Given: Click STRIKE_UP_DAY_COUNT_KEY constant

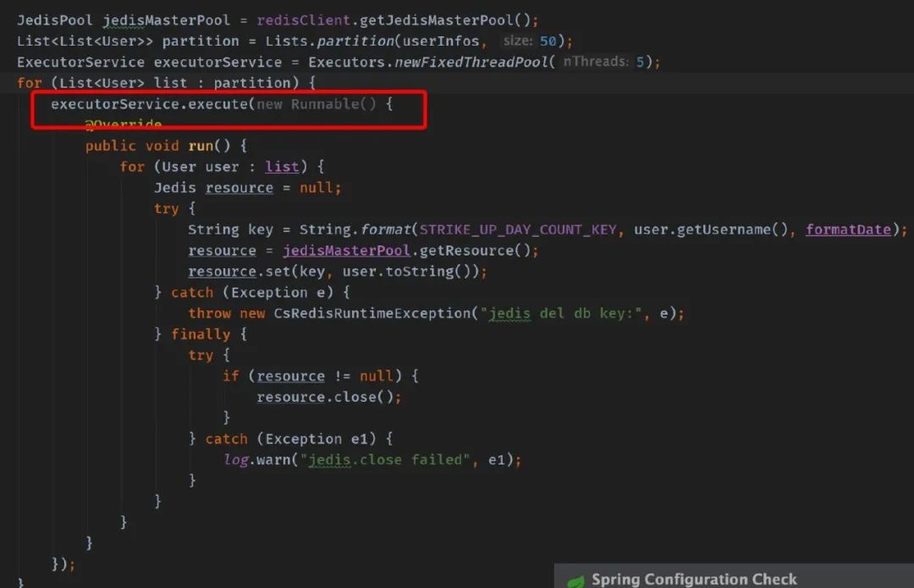Looking at the screenshot, I should (x=518, y=229).
